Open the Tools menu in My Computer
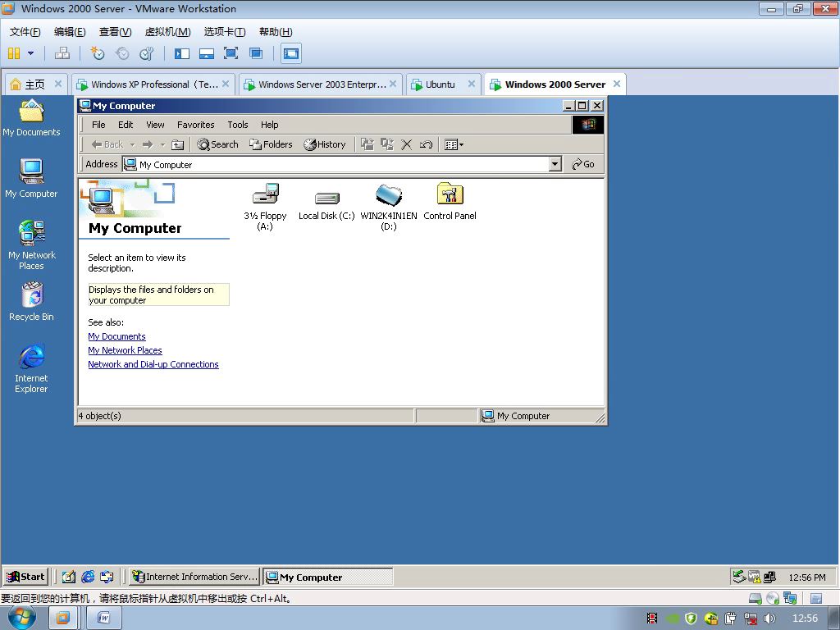Image resolution: width=840 pixels, height=630 pixels. [238, 125]
